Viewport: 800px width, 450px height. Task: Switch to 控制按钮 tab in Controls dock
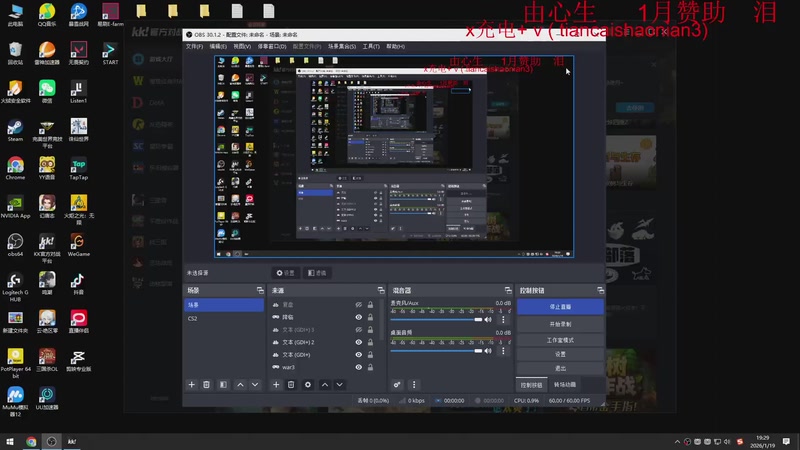[532, 385]
